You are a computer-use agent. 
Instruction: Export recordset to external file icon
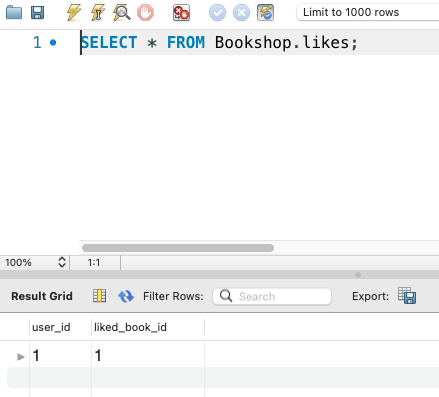pyautogui.click(x=407, y=295)
